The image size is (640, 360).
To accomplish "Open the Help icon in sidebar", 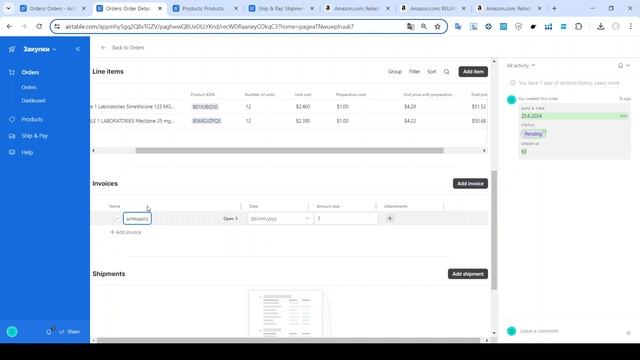I will point(12,152).
